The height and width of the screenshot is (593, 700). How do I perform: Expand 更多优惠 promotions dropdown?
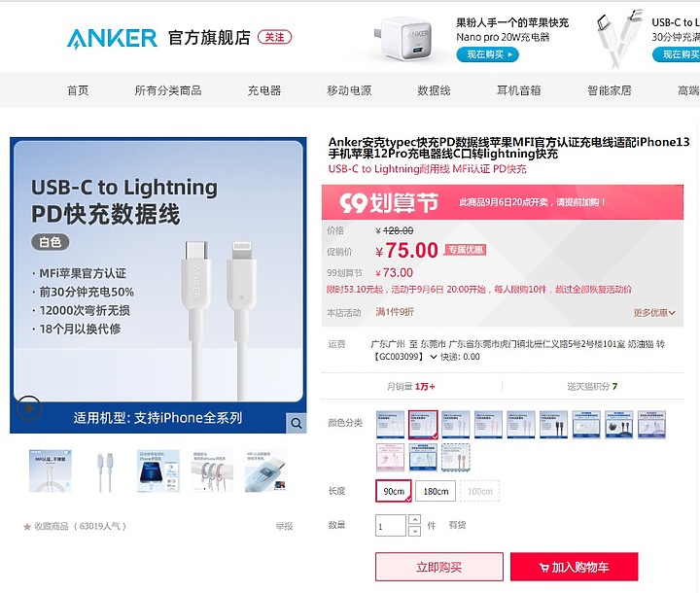pyautogui.click(x=654, y=313)
